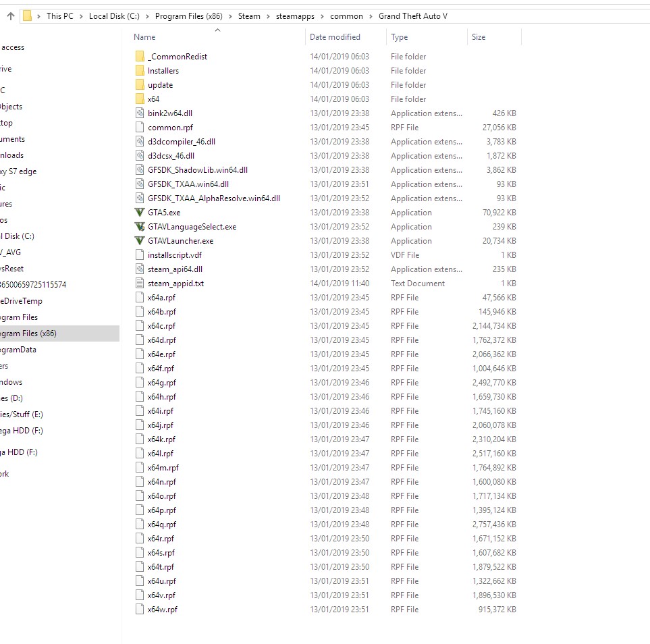
Task: Click the x64q.rpf file icon
Action: click(x=140, y=524)
